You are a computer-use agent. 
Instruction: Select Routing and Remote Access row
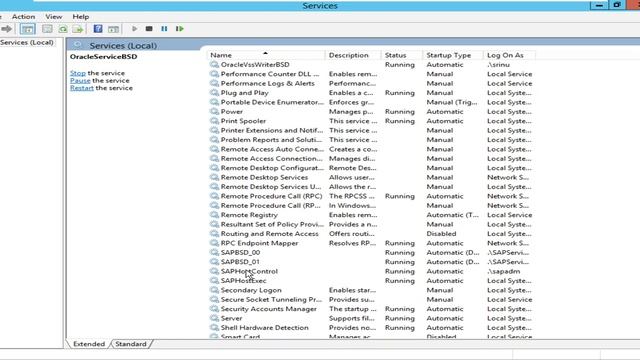click(371, 233)
